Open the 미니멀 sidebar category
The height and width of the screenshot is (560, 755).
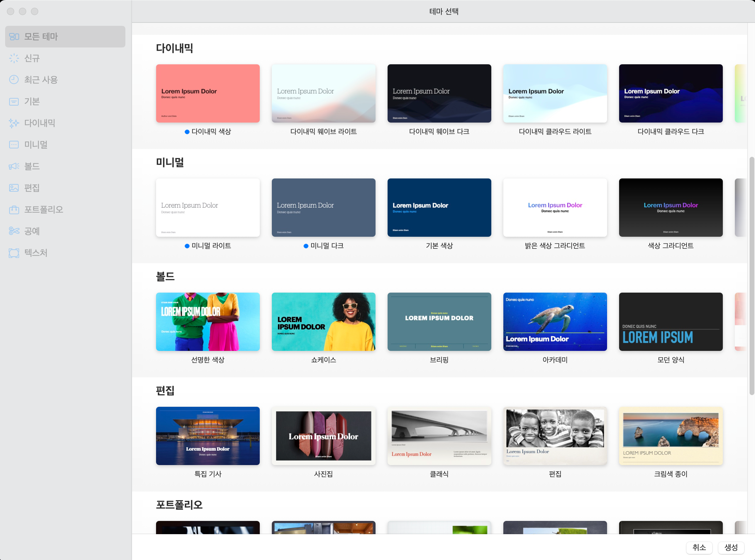[x=35, y=145]
